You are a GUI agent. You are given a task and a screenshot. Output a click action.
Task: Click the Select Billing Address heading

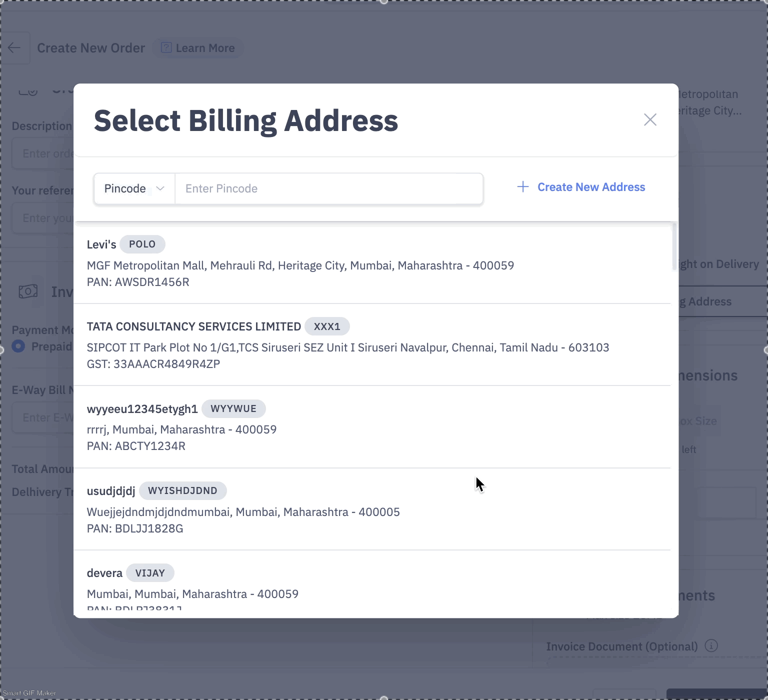pyautogui.click(x=246, y=121)
